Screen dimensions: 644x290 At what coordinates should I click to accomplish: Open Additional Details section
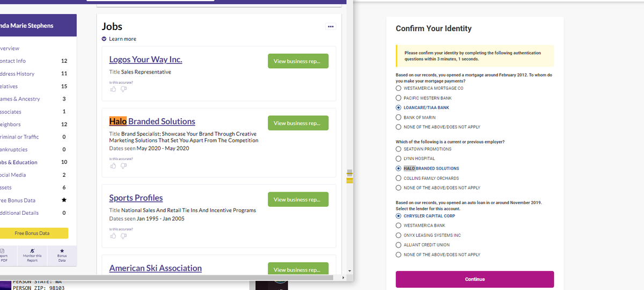coord(19,213)
